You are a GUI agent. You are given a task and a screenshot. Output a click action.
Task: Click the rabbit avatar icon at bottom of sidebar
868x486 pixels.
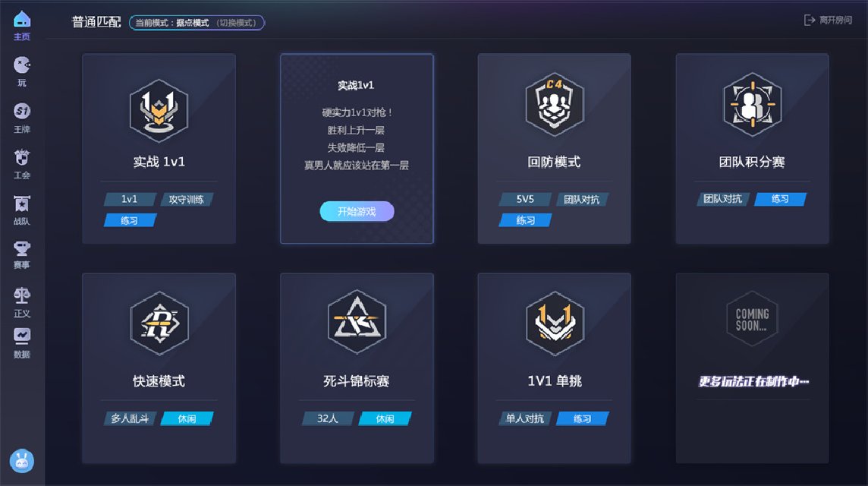click(x=22, y=460)
